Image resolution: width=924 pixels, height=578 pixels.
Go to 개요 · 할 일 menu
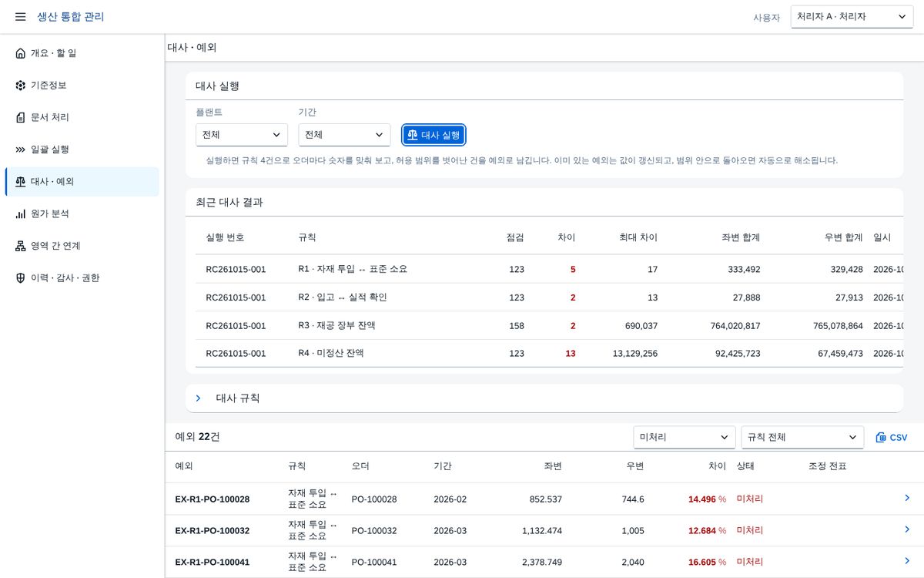pyautogui.click(x=82, y=53)
